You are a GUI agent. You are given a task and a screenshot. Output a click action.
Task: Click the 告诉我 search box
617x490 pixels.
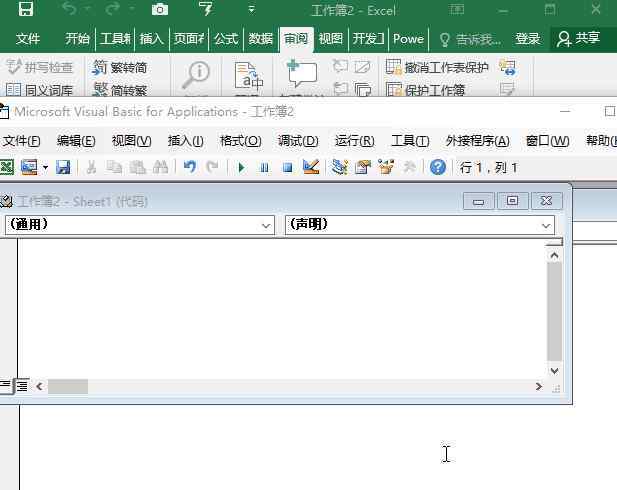pyautogui.click(x=471, y=39)
